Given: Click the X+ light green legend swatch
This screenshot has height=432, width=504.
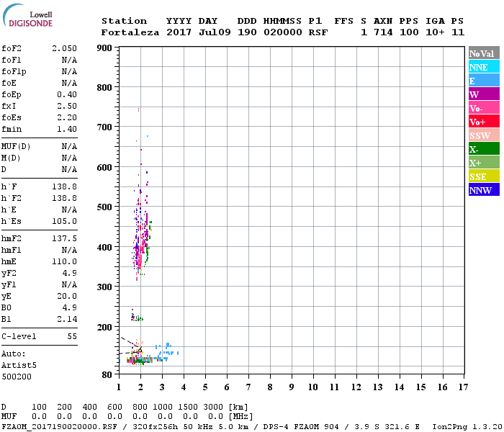Looking at the screenshot, I should [x=484, y=163].
